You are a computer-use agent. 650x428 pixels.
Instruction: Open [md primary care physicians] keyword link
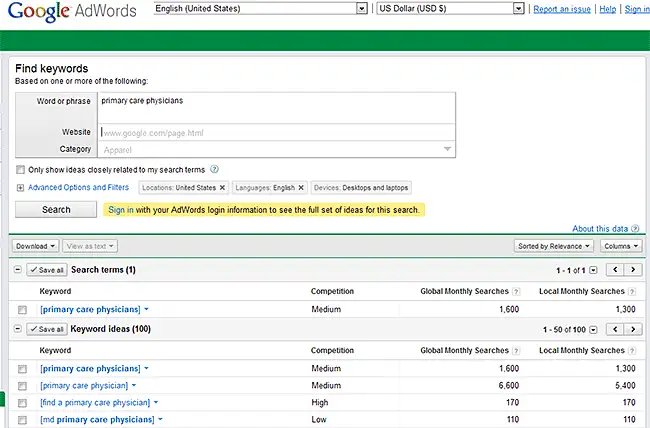(97, 420)
